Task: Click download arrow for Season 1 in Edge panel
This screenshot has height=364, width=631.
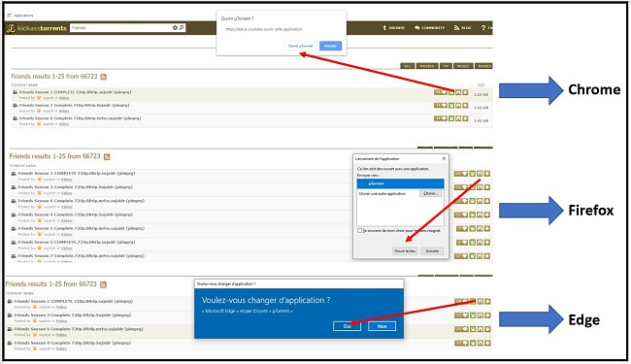Action: [487, 301]
